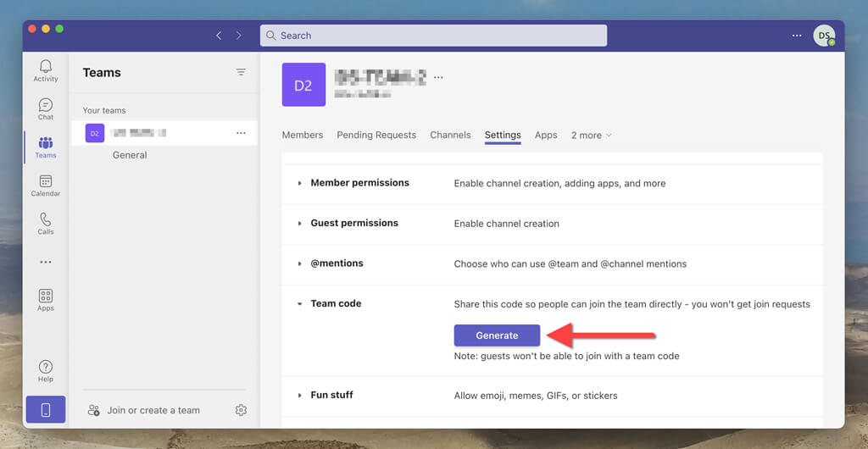Open the ellipsis next to team title
Screen dimensions: 868x449
pyautogui.click(x=438, y=77)
